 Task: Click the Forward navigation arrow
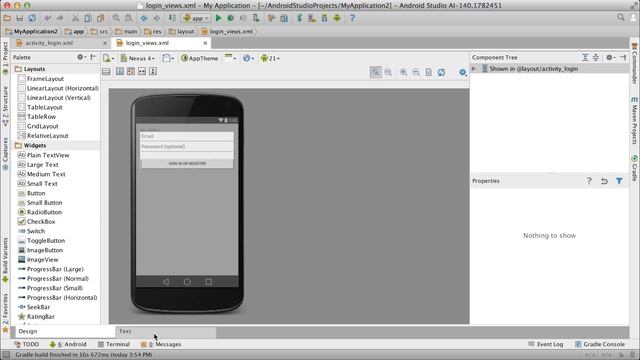point(156,18)
